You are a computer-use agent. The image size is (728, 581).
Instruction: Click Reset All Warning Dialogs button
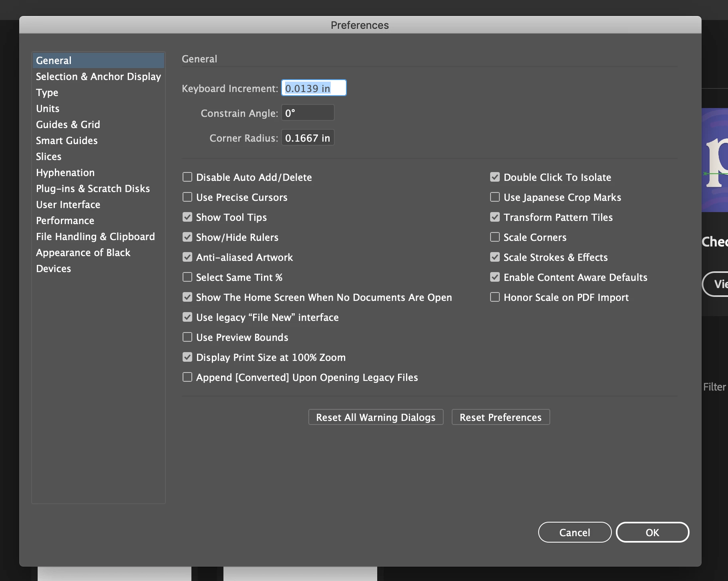pyautogui.click(x=376, y=417)
